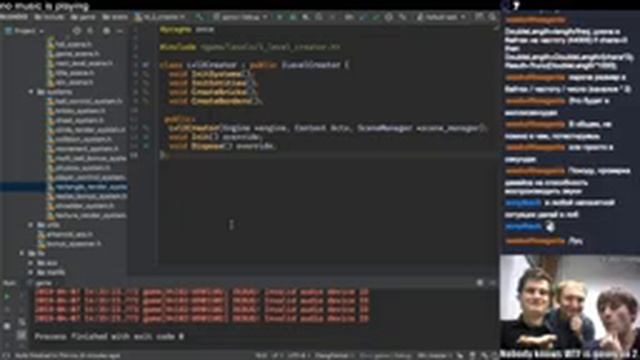
Task: Click the UTF-8 encoding in status bar
Action: click(x=297, y=356)
